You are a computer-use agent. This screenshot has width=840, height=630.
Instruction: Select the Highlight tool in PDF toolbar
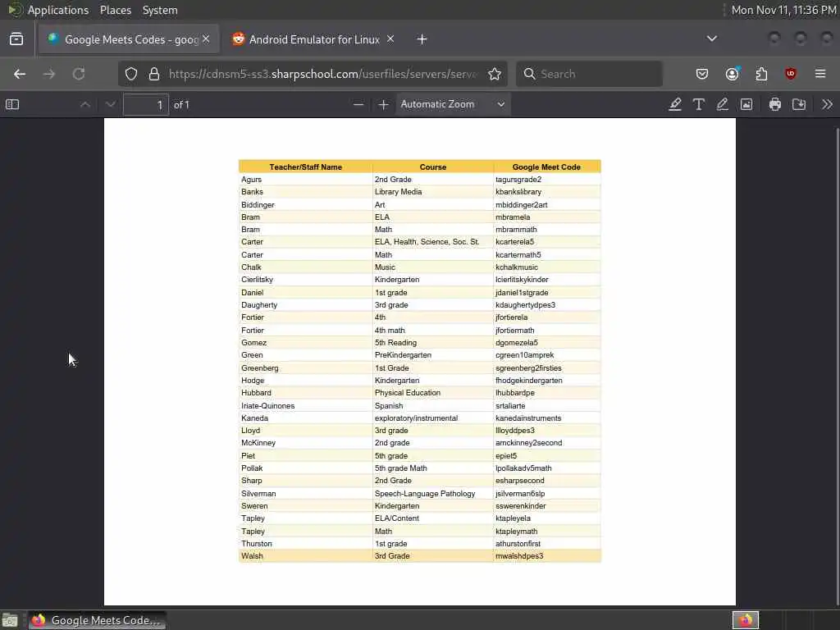click(x=675, y=104)
